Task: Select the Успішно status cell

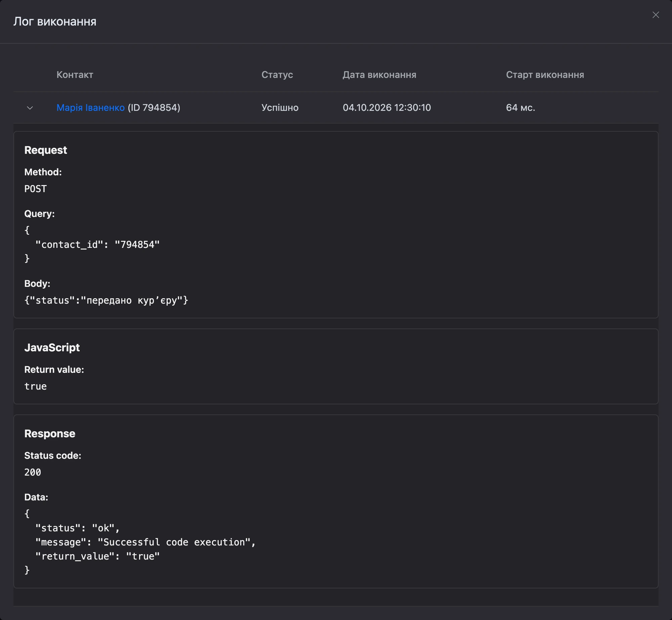Action: (x=280, y=107)
